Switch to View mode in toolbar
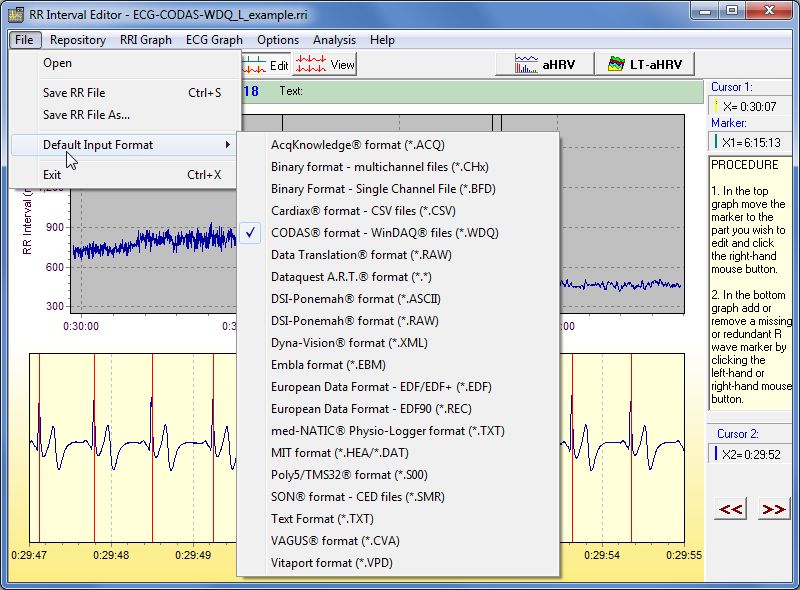Screen dimensions: 800x590 tap(326, 65)
